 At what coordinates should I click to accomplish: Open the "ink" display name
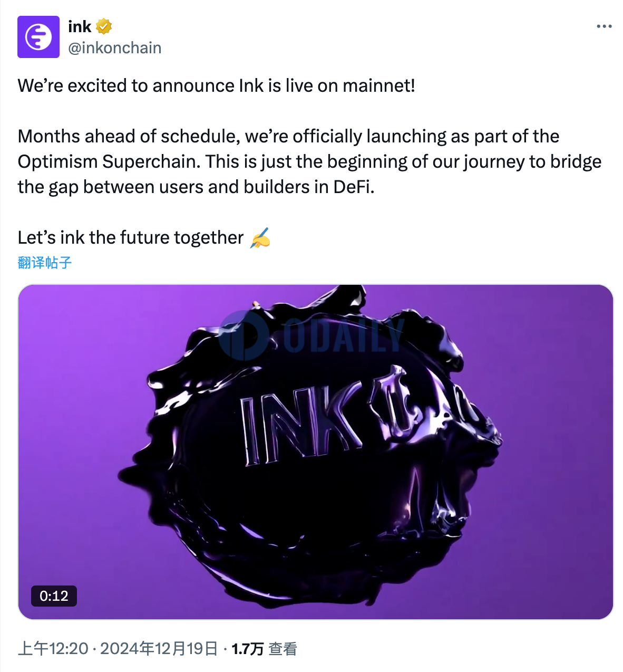[x=80, y=26]
